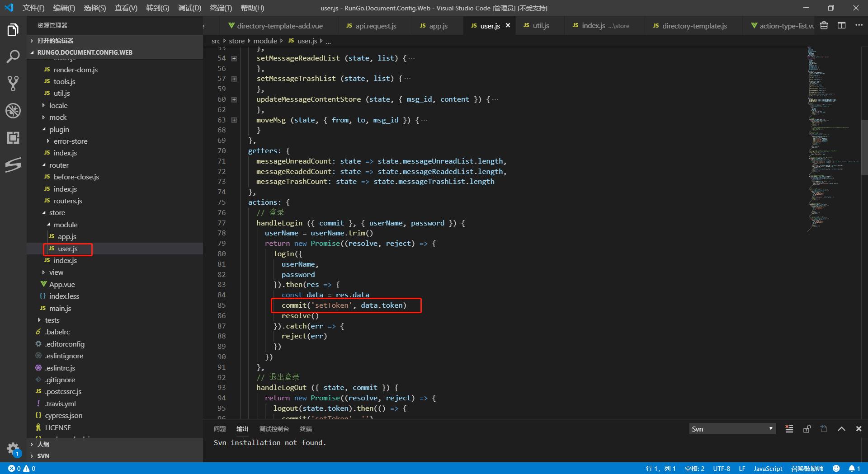Open the Debug view in activity bar

point(13,111)
